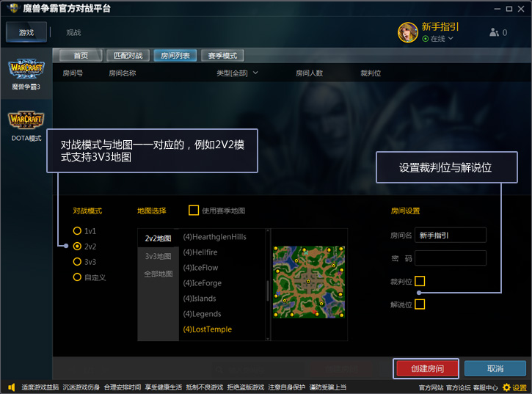Select the 2v2地图 category
The image size is (532, 394).
pos(158,238)
